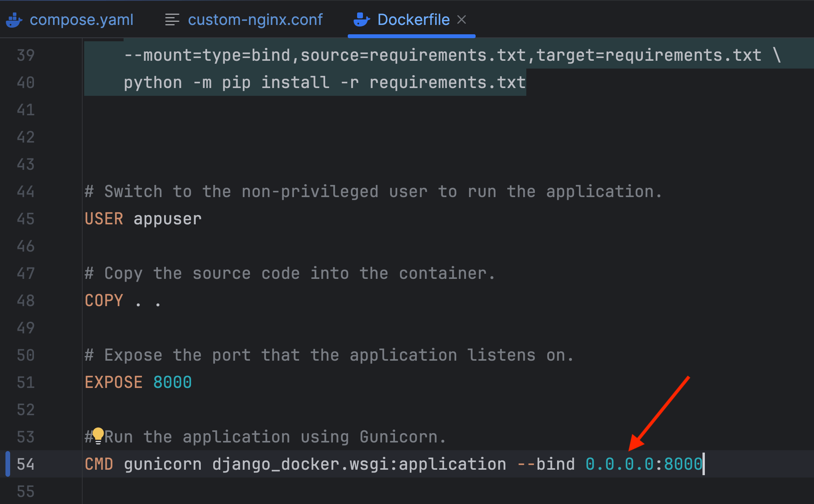Click line number 51 in the gutter
Viewport: 814px width, 504px height.
pos(25,382)
